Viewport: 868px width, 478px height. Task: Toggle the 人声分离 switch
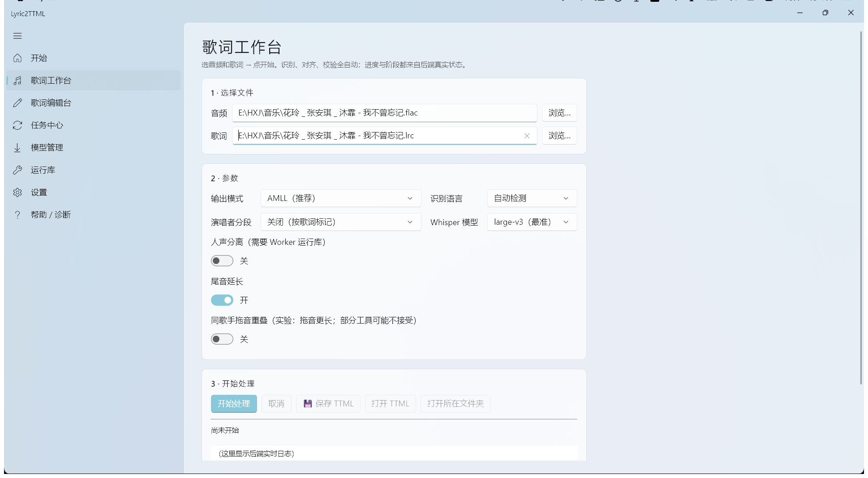[222, 261]
